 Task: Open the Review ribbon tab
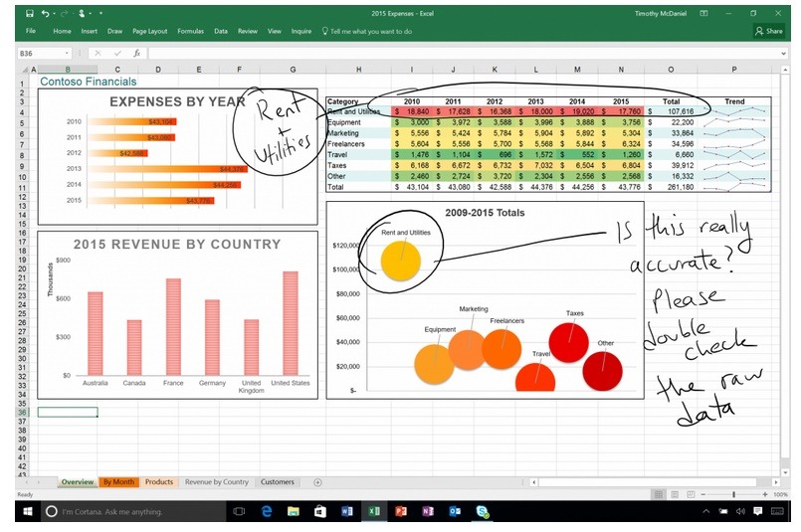247,31
